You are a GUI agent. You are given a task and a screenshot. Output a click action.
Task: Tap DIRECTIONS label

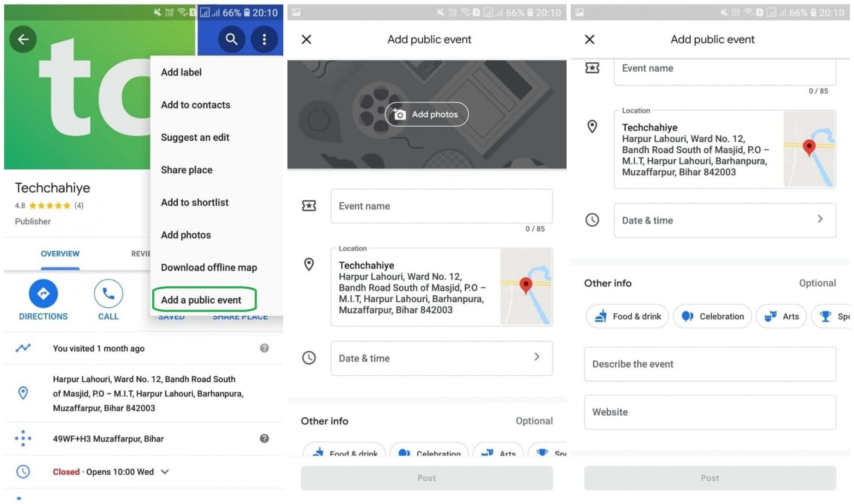(x=43, y=316)
